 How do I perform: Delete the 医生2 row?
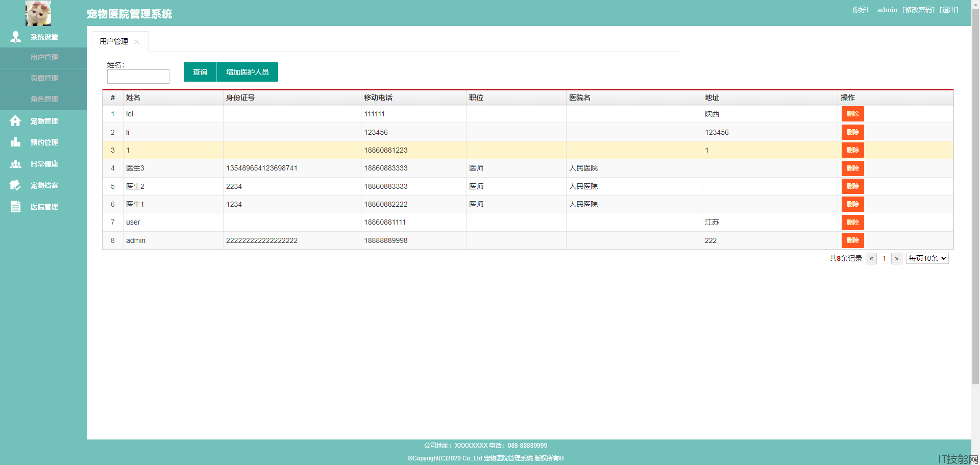(x=852, y=186)
